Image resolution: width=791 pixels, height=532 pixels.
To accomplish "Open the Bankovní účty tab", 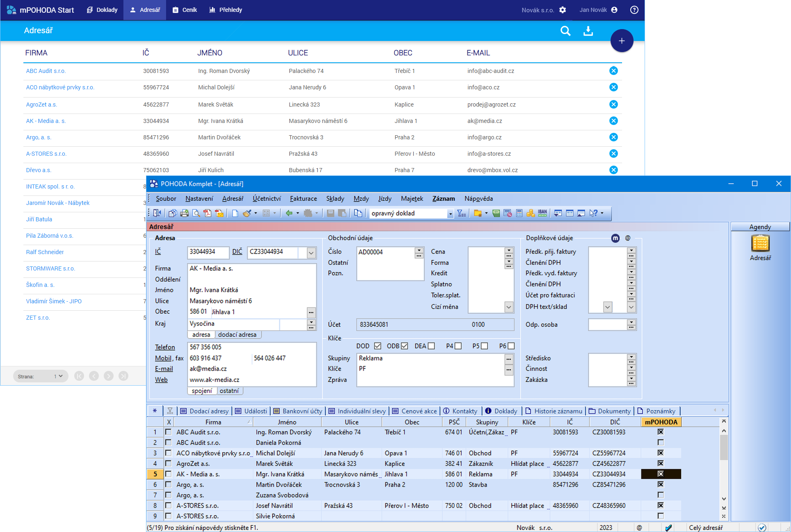I will [x=298, y=411].
